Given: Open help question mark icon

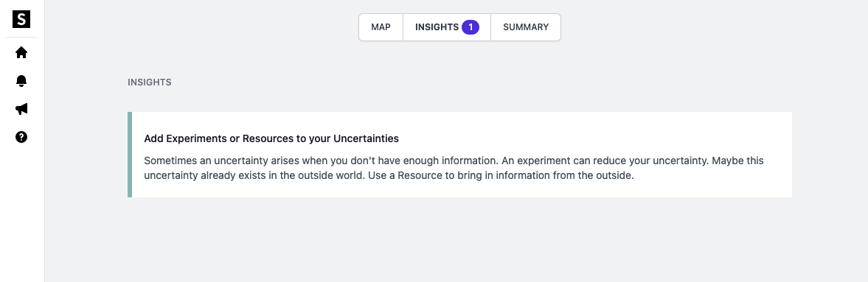Looking at the screenshot, I should 21,137.
